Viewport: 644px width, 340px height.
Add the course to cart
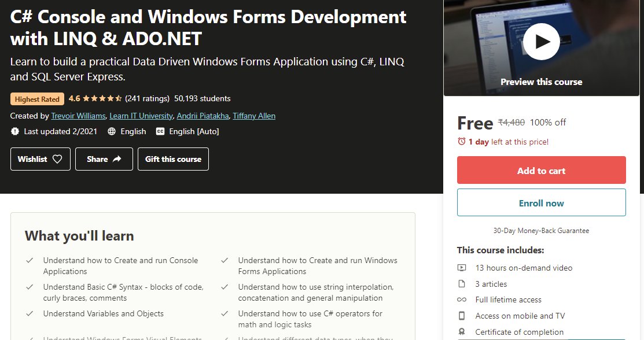(542, 170)
